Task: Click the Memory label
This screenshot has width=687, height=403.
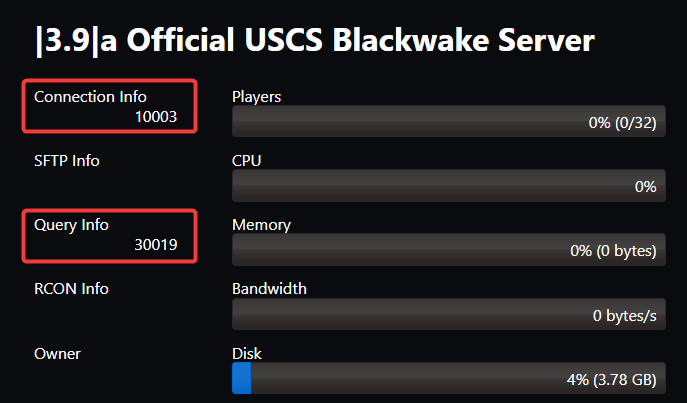Action: (x=261, y=225)
